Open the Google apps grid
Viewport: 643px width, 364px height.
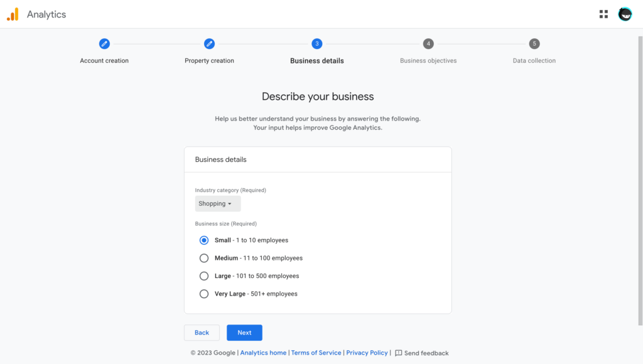click(603, 13)
